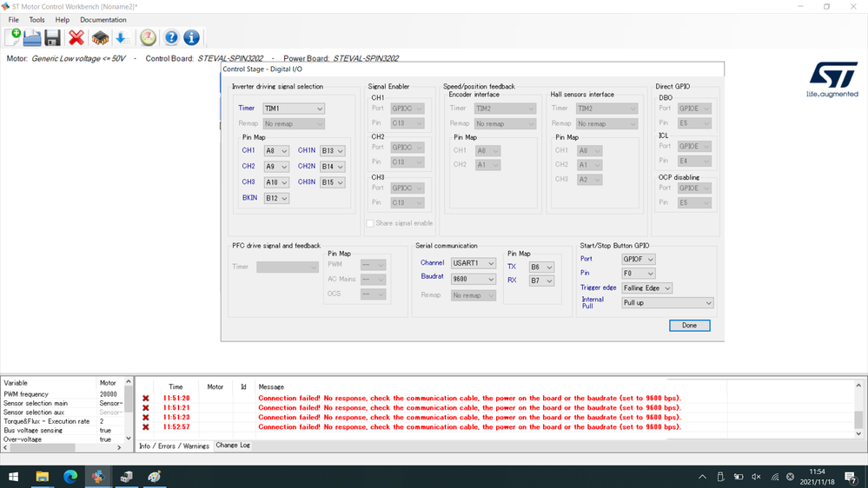Click the muted speaker tray icon

tap(756, 477)
